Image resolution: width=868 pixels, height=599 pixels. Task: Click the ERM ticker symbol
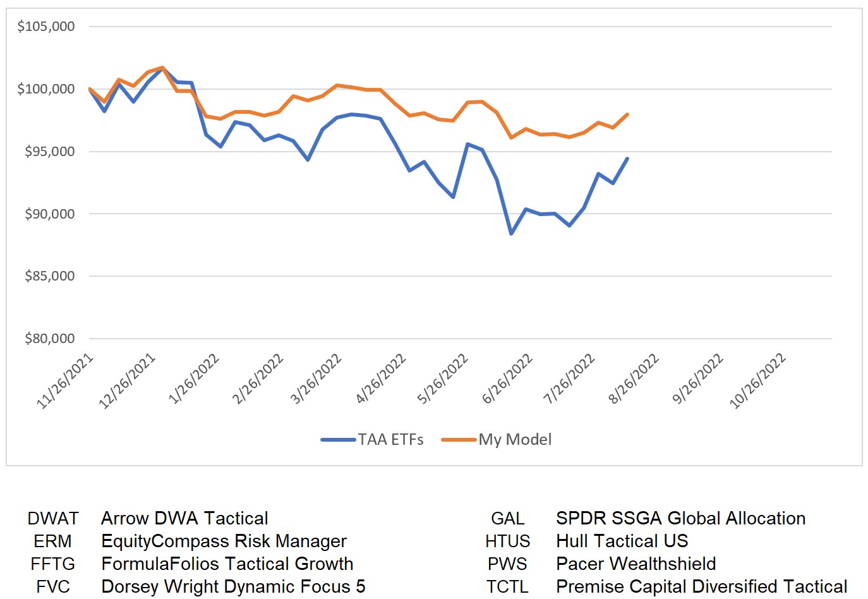coord(53,542)
